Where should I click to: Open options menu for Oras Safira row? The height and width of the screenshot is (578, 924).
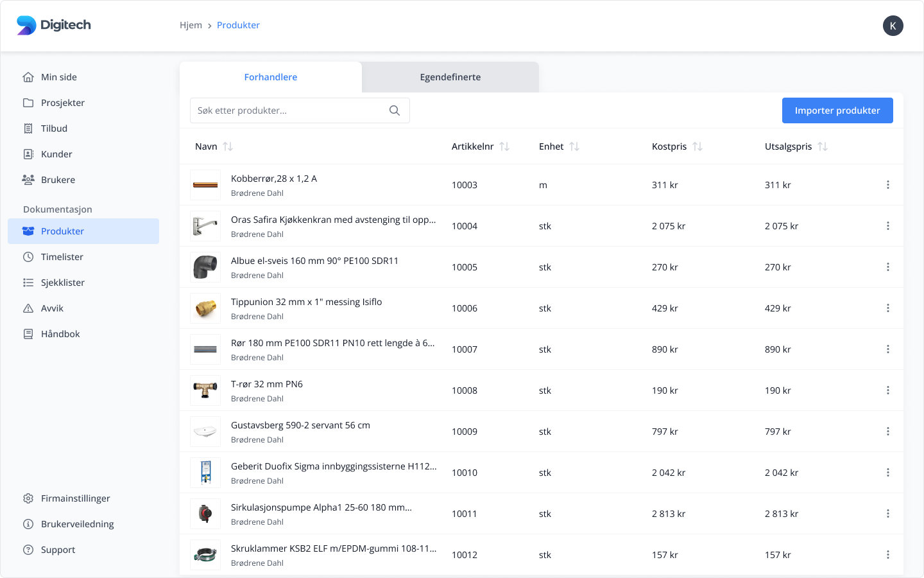888,226
